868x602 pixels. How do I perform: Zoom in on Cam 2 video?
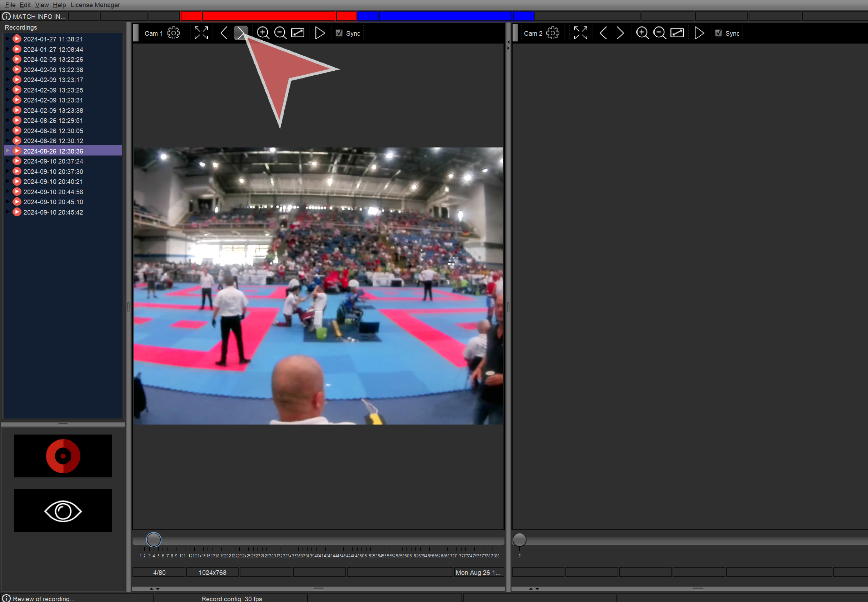click(x=642, y=33)
